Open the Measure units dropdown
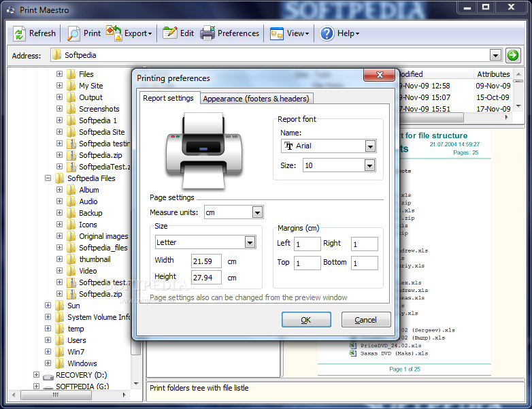The width and height of the screenshot is (532, 409). click(258, 212)
